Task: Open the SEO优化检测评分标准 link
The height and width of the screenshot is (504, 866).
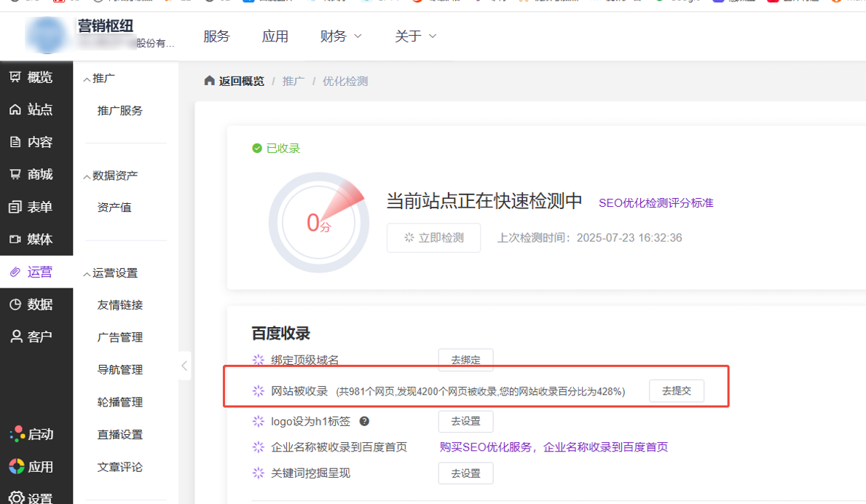Action: coord(656,202)
